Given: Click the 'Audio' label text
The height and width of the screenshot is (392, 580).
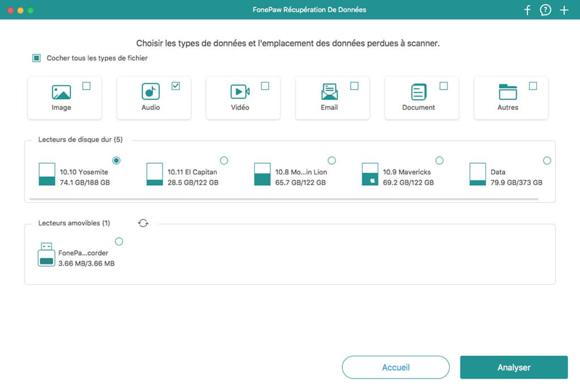Looking at the screenshot, I should pyautogui.click(x=151, y=107).
